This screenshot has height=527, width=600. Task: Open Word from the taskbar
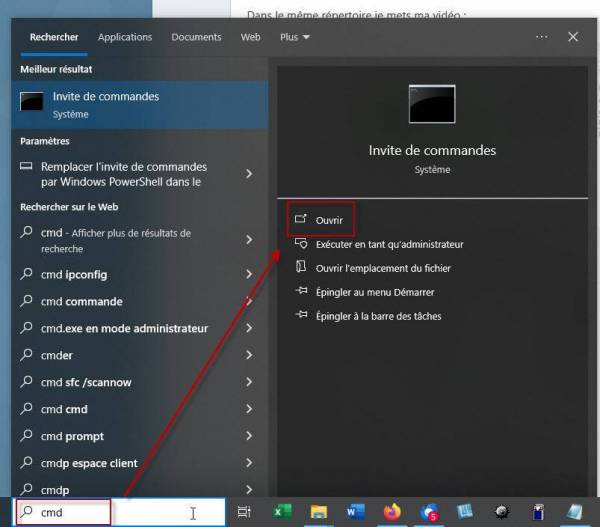tap(356, 512)
